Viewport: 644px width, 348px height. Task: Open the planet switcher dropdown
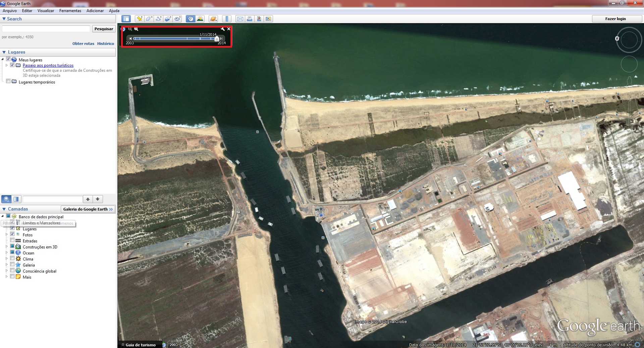[213, 19]
